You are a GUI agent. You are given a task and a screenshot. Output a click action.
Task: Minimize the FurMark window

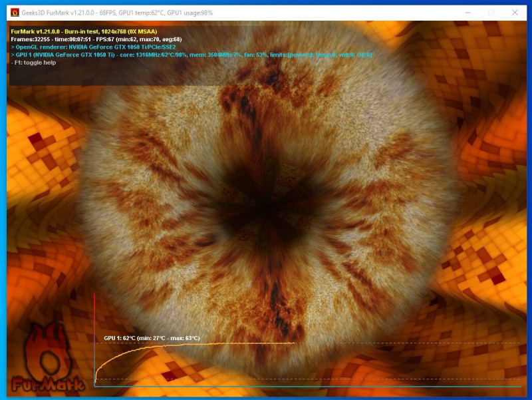(x=468, y=13)
